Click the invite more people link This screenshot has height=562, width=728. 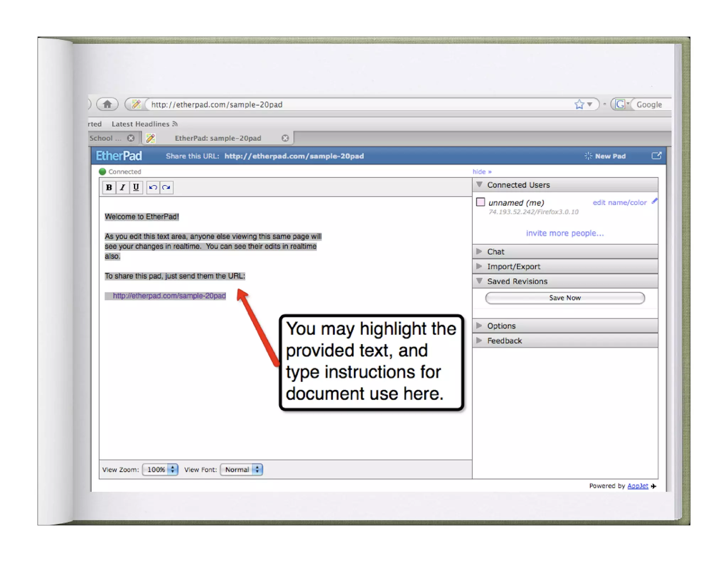pos(564,233)
